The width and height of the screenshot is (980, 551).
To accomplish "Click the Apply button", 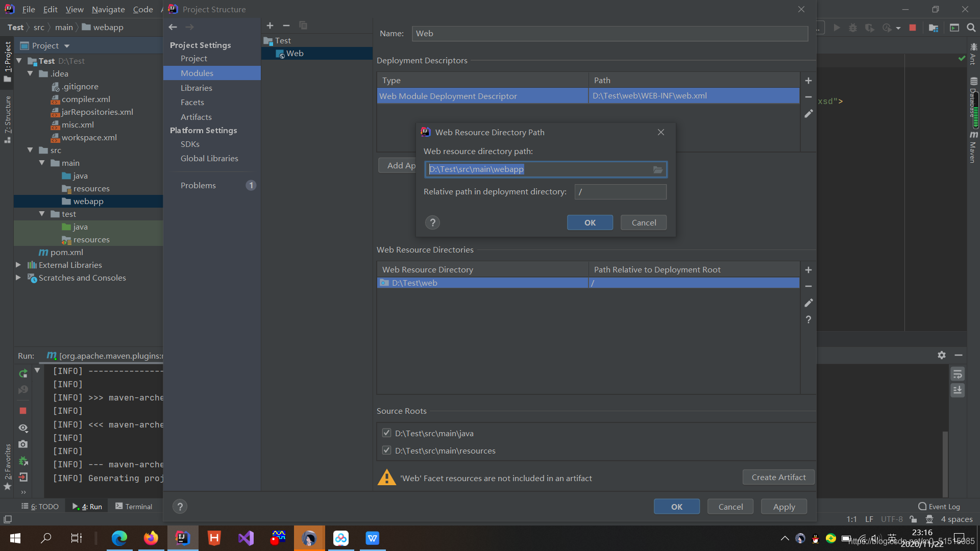I will (783, 507).
